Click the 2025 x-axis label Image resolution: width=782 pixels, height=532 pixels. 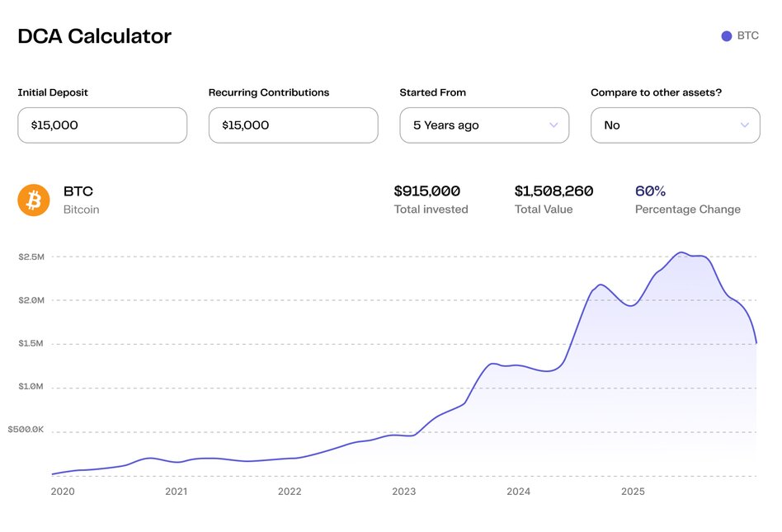(633, 492)
